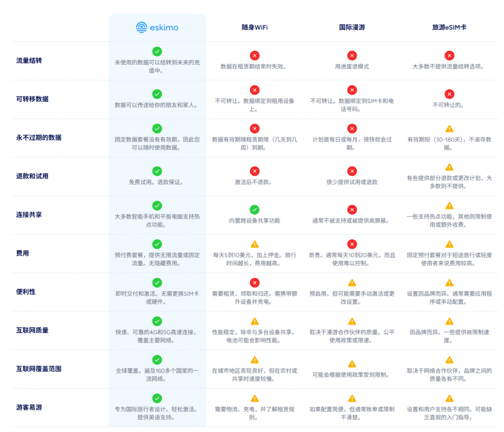Screen dimensions: 504x432
Task: Click the 游客易游 row label
Action: pyautogui.click(x=29, y=407)
